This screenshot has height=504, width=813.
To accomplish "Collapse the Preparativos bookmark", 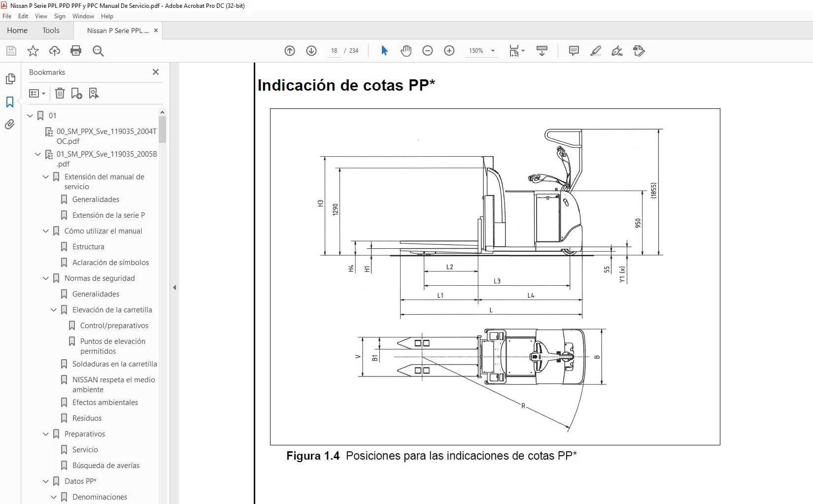I will tap(46, 434).
